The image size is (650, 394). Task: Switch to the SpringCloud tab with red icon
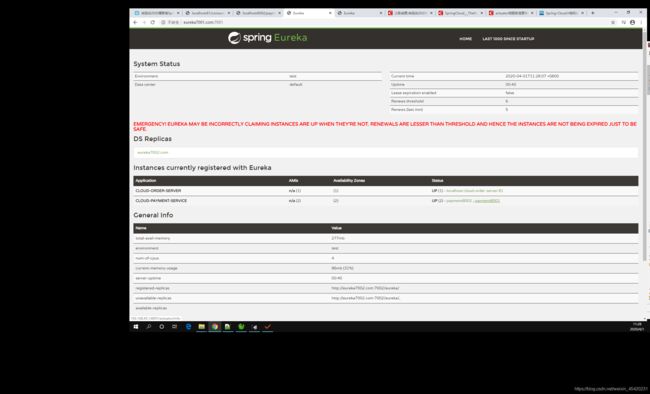coord(461,13)
